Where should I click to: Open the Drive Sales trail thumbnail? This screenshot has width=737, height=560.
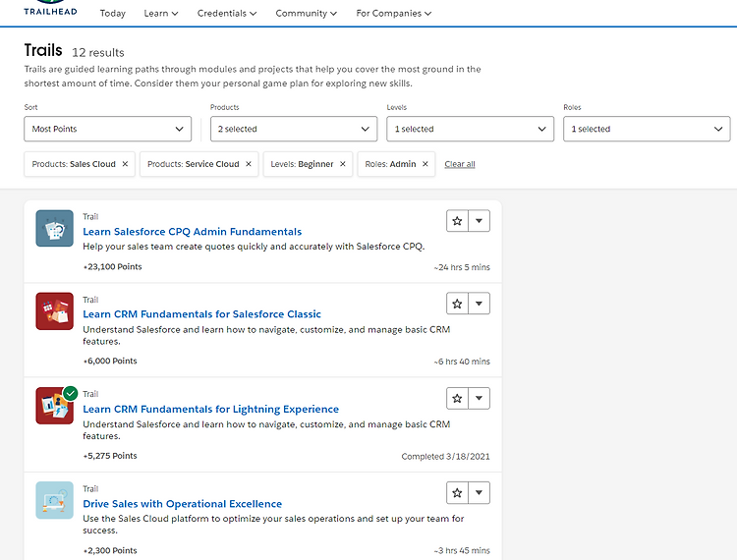54,500
